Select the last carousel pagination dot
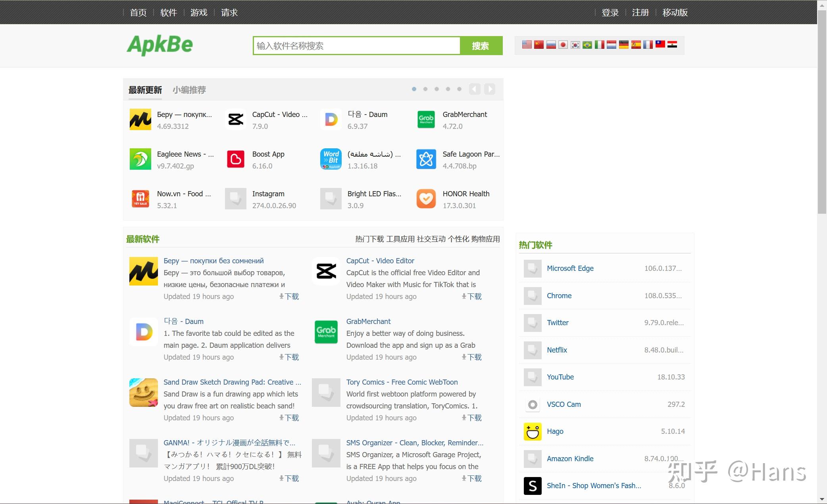827x504 pixels. 459,89
